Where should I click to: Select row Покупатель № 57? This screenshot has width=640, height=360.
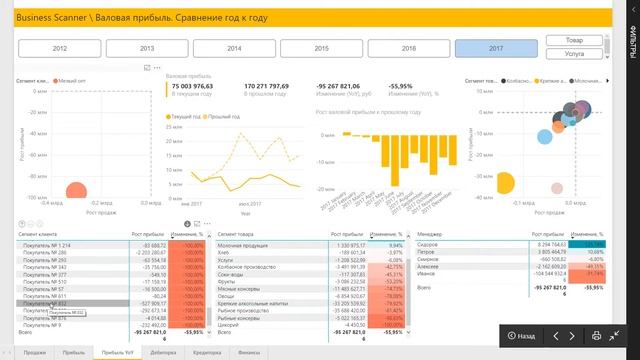(x=111, y=289)
